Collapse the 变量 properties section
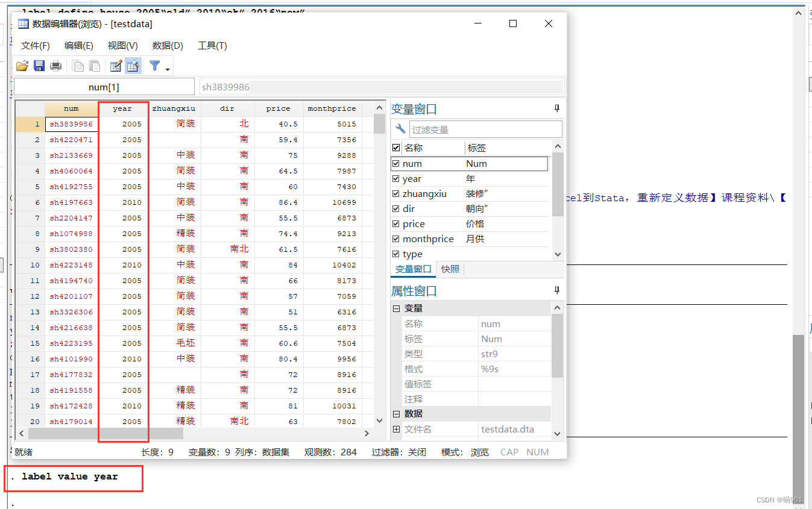 pyautogui.click(x=397, y=308)
